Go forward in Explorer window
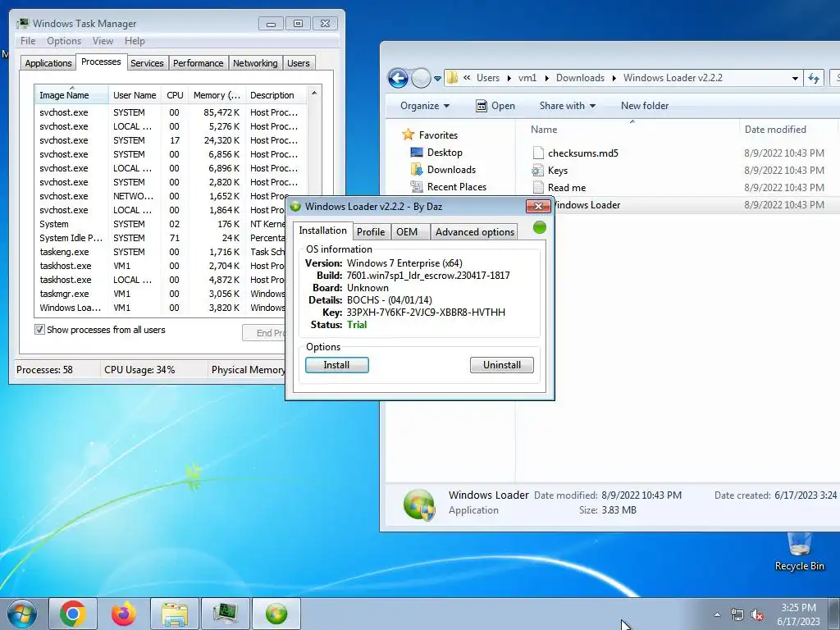 coord(421,78)
